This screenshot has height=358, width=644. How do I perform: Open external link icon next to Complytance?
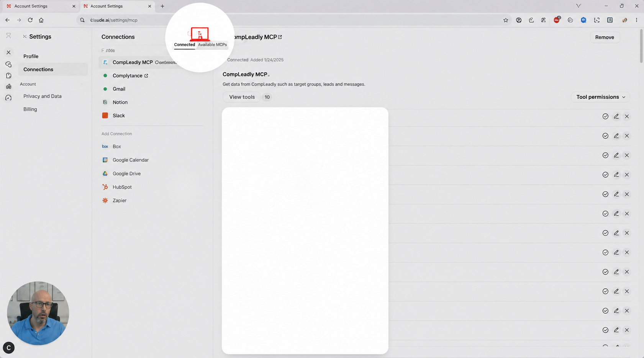point(146,76)
